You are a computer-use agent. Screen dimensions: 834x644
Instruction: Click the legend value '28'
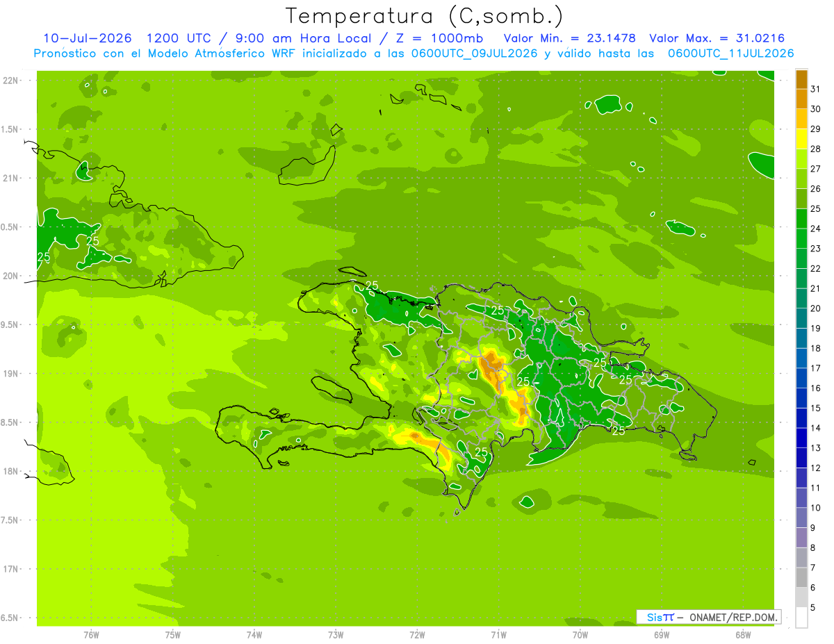[x=815, y=149]
